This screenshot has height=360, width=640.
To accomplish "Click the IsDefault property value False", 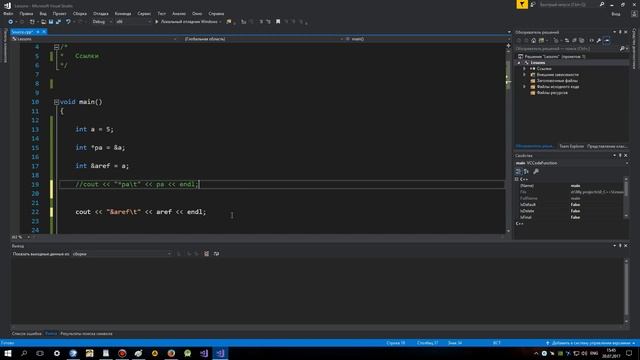I will [575, 204].
